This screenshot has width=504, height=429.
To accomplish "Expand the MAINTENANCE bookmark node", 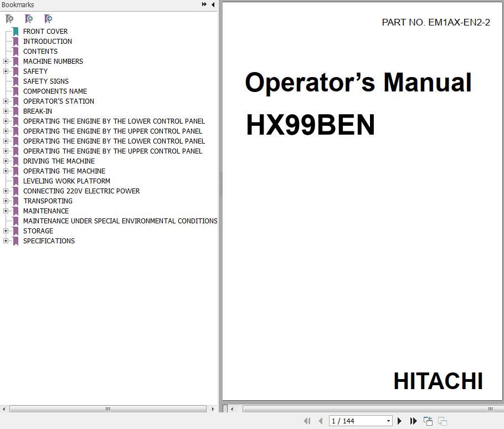I will coord(6,211).
